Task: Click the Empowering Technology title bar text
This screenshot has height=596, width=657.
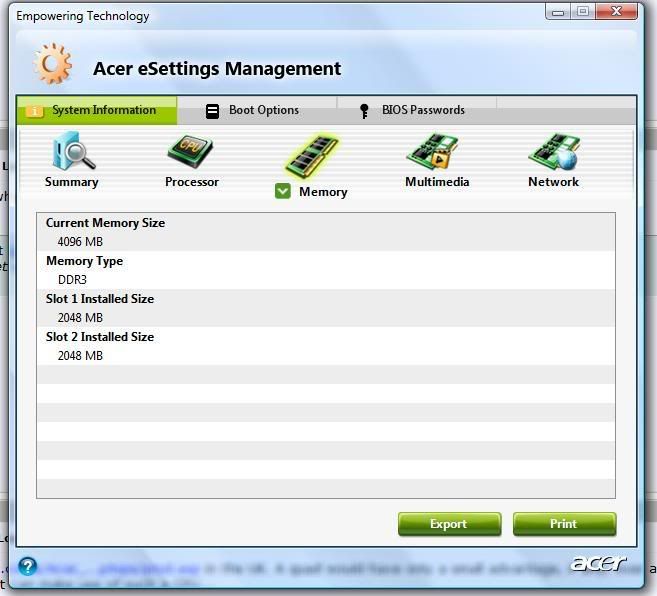Action: pos(83,16)
